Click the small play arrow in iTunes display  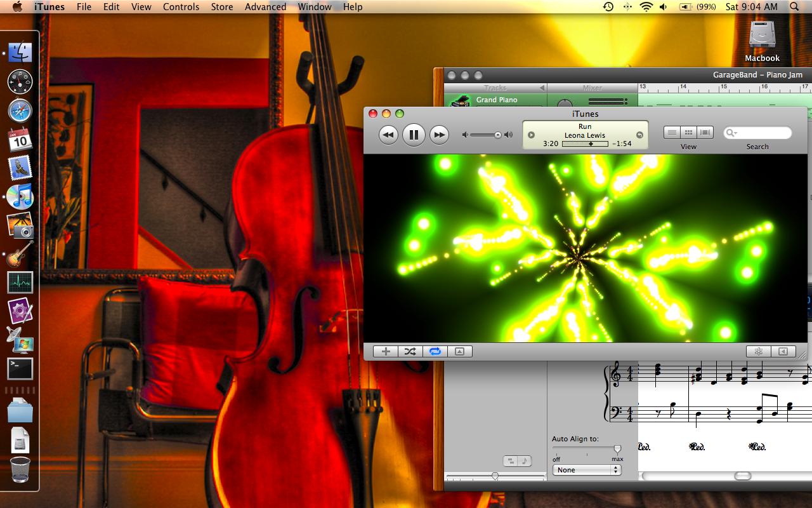coord(532,135)
